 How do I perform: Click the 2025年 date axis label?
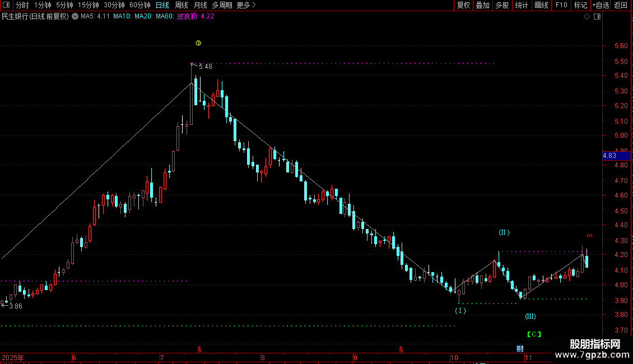(13, 358)
